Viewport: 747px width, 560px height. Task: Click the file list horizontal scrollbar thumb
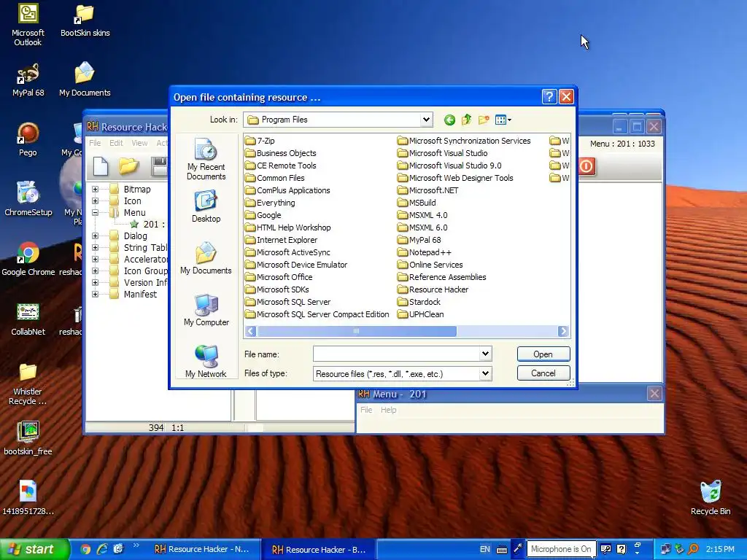point(356,331)
